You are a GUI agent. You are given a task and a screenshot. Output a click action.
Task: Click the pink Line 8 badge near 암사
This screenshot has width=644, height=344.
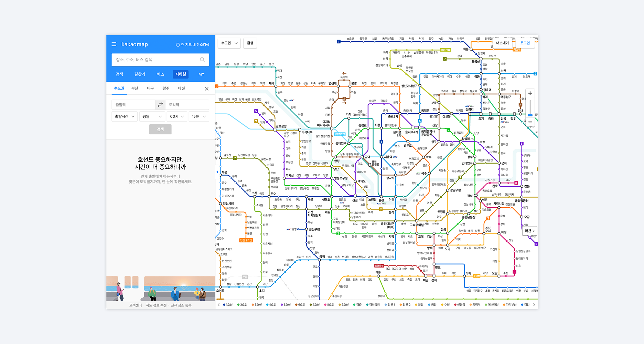pos(516,183)
